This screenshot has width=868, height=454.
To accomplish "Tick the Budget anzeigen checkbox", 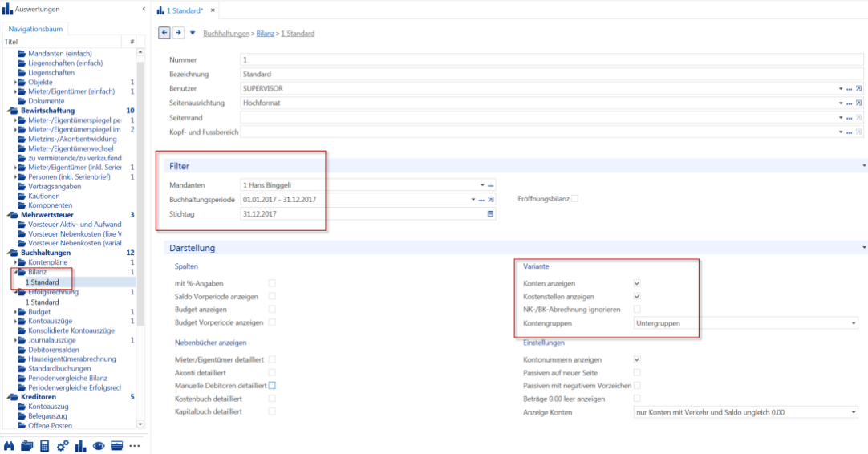I will 272,309.
